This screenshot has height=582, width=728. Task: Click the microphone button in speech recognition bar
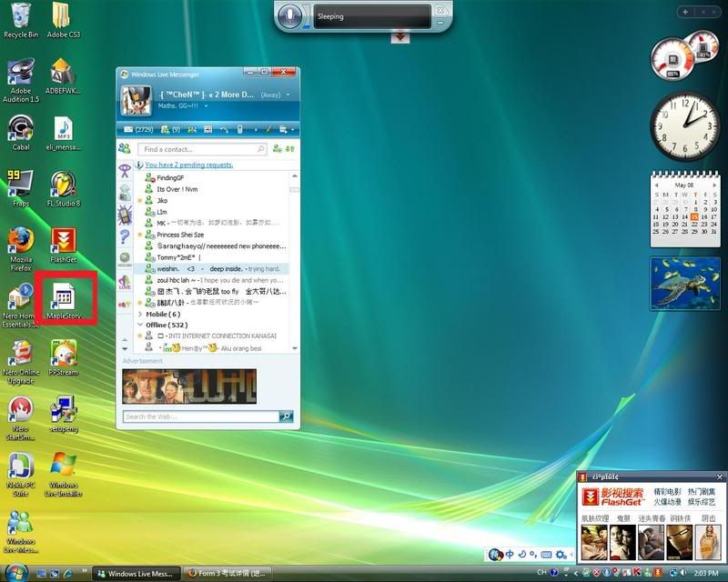tap(291, 15)
